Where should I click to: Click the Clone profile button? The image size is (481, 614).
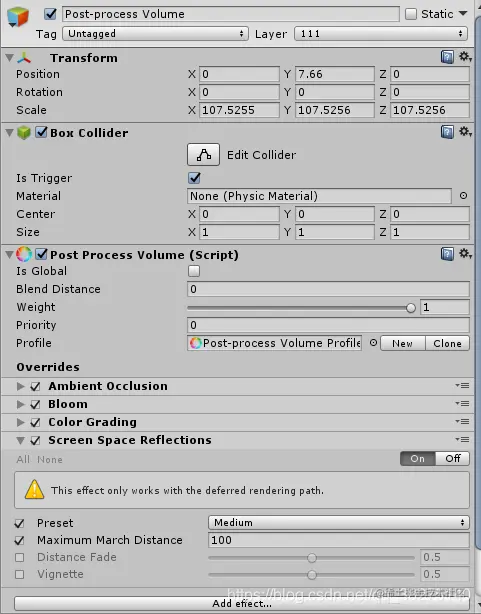pos(447,343)
